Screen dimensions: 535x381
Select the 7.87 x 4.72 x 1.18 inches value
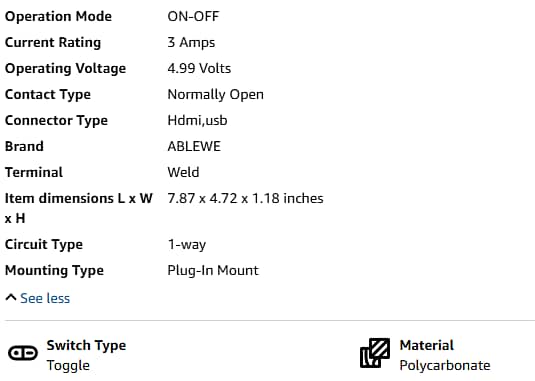tap(245, 198)
